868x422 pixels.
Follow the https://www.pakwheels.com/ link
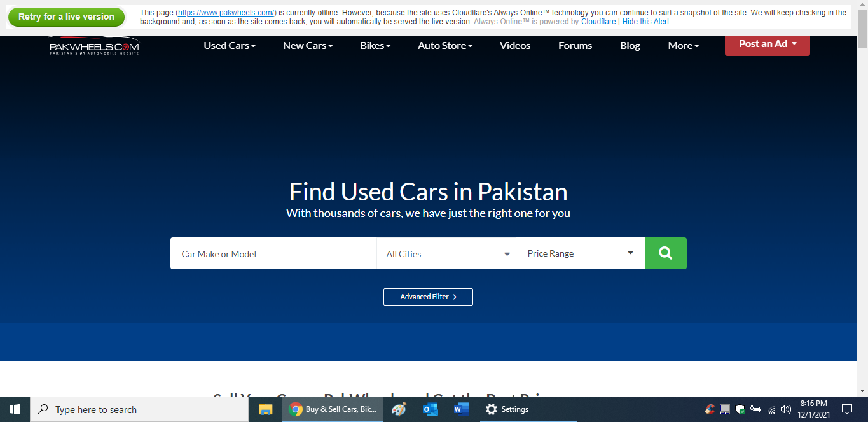[x=226, y=13]
